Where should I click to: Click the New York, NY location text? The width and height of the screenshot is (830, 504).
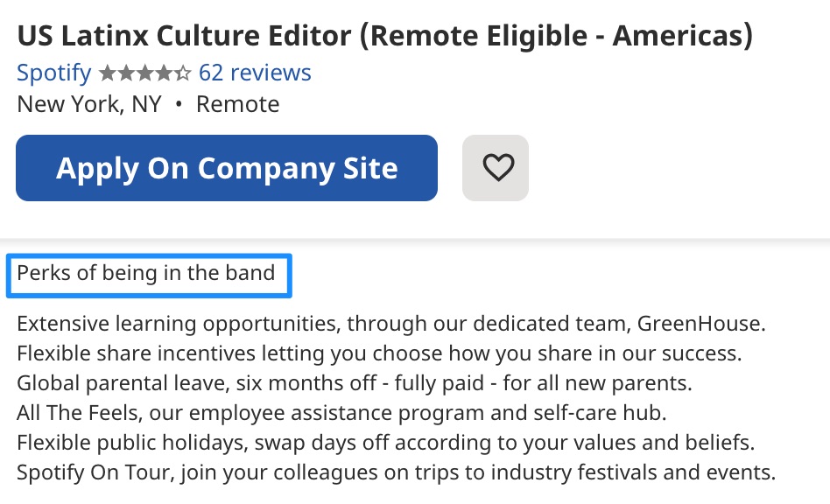pos(89,104)
